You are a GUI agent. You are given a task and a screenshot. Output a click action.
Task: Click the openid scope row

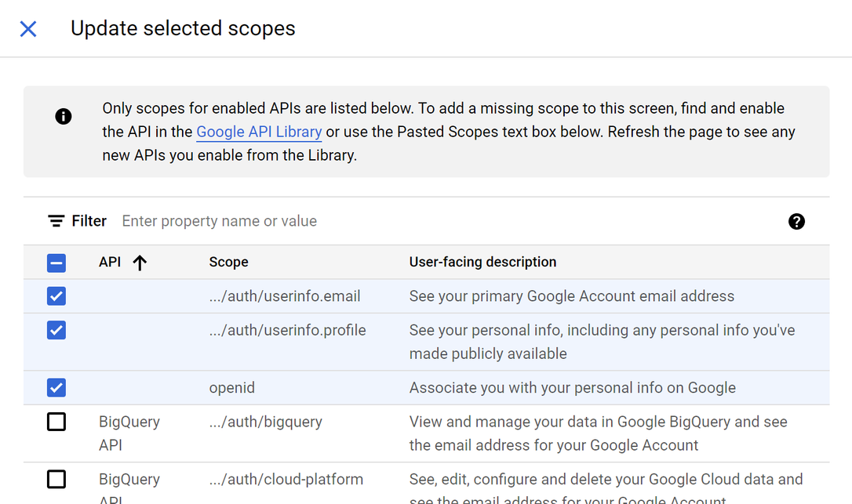click(x=471, y=388)
